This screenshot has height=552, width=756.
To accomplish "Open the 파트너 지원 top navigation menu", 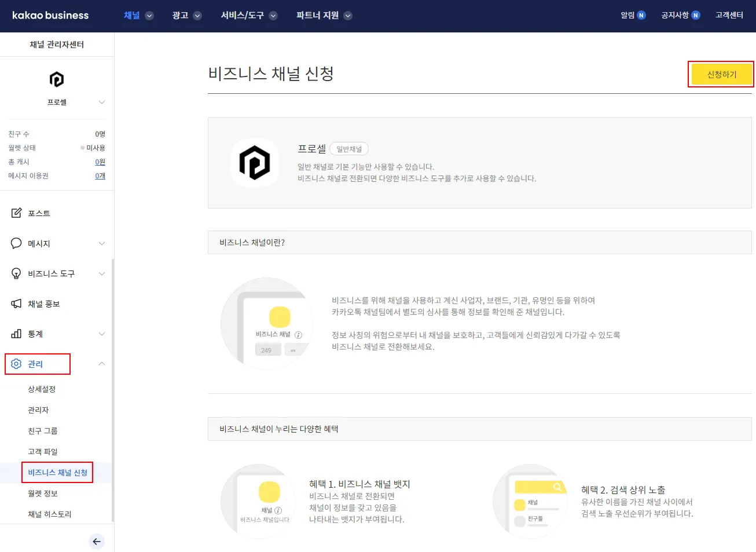I will [318, 16].
